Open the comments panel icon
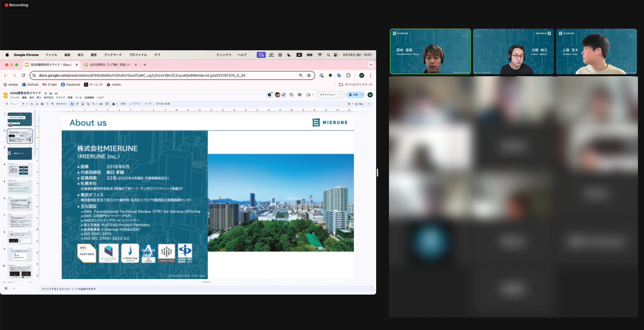Image resolution: width=644 pixels, height=330 pixels. tap(300, 95)
